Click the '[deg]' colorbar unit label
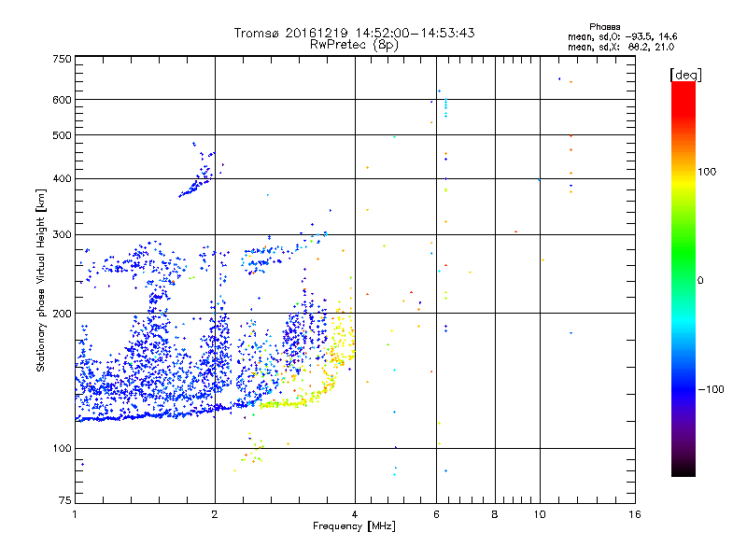 coord(685,75)
